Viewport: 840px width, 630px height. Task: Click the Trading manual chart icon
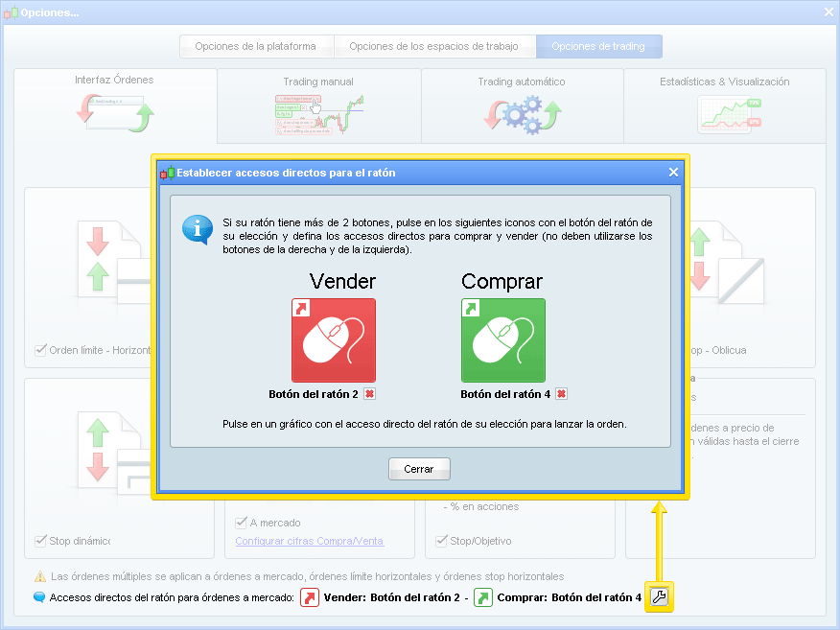(x=319, y=114)
